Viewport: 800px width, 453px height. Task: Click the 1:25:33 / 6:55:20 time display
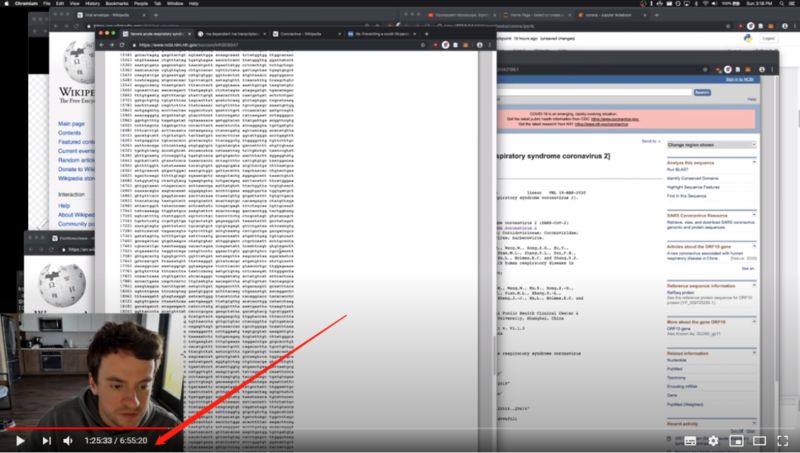[116, 441]
